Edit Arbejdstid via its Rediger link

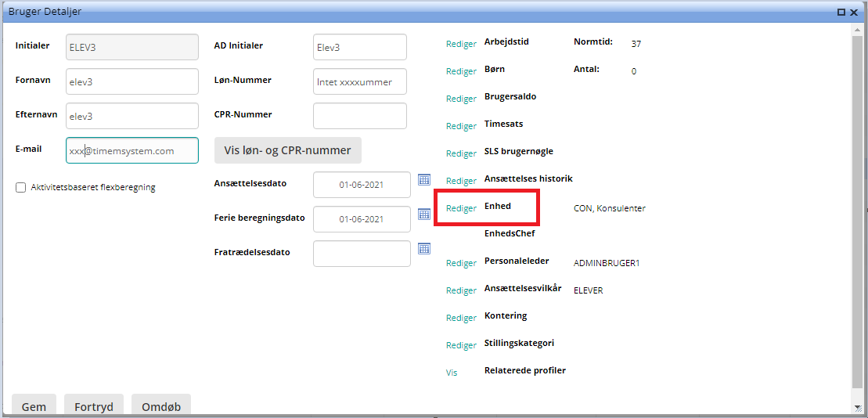click(461, 44)
